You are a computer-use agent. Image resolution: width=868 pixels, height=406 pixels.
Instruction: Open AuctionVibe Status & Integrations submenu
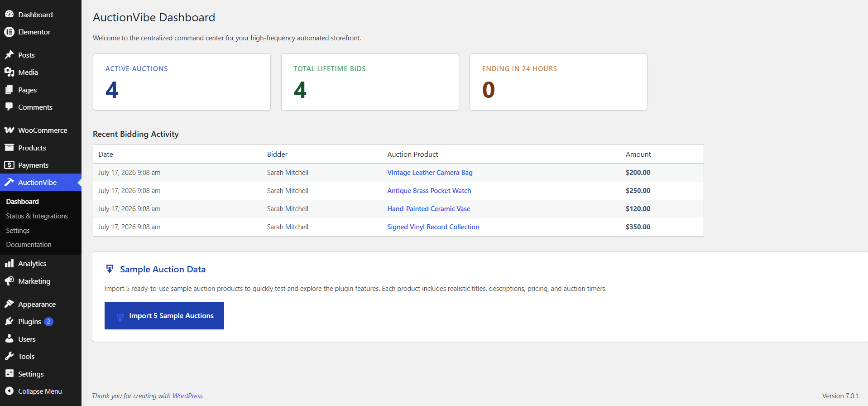click(x=37, y=216)
